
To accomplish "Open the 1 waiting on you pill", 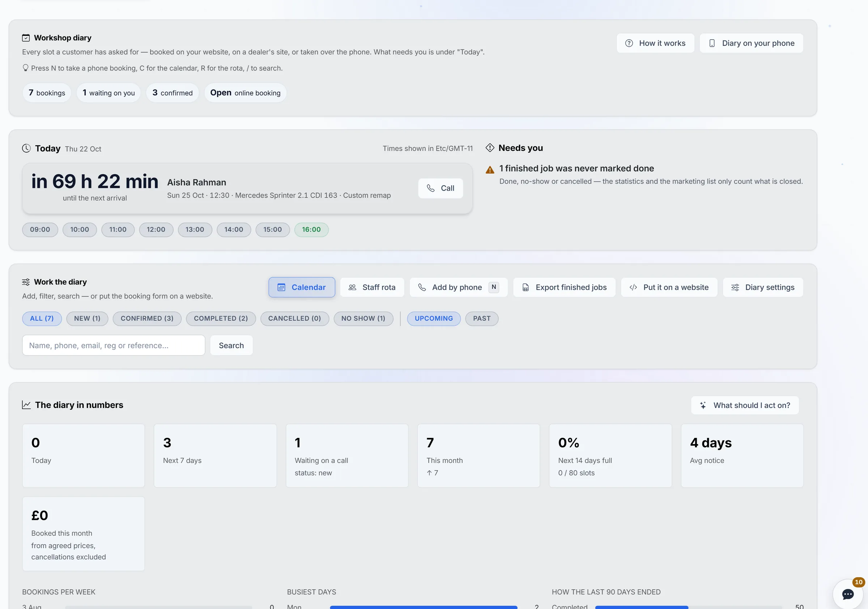I will coord(109,93).
